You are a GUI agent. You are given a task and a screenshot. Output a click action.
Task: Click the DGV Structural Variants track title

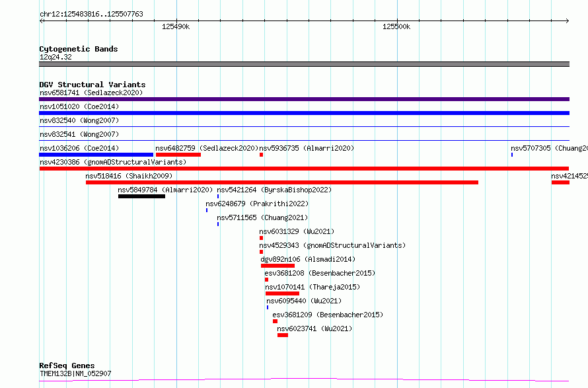[92, 85]
